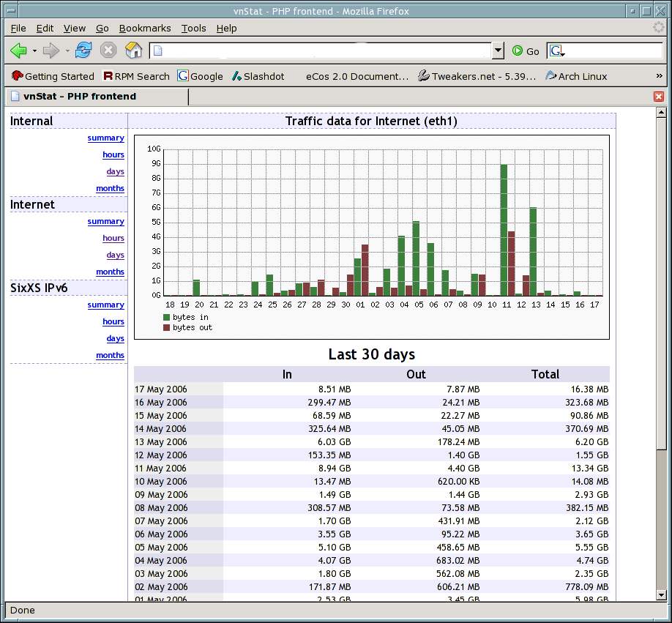Click the green Back arrow button
Screen dimensions: 672x623
(18, 51)
